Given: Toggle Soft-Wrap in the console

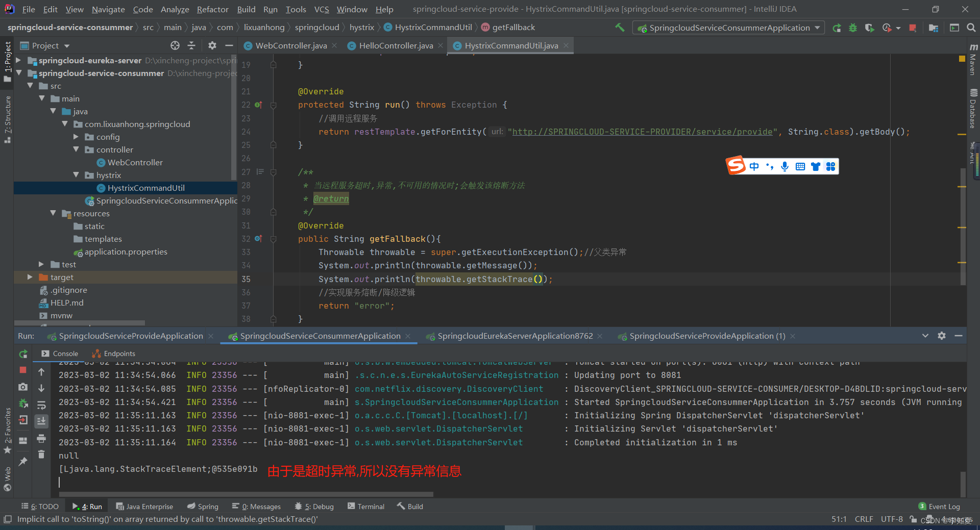Looking at the screenshot, I should pyautogui.click(x=41, y=405).
